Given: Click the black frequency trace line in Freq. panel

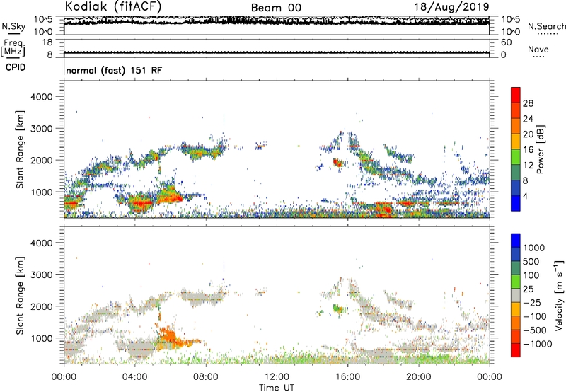Looking at the screenshot, I should click(x=277, y=52).
